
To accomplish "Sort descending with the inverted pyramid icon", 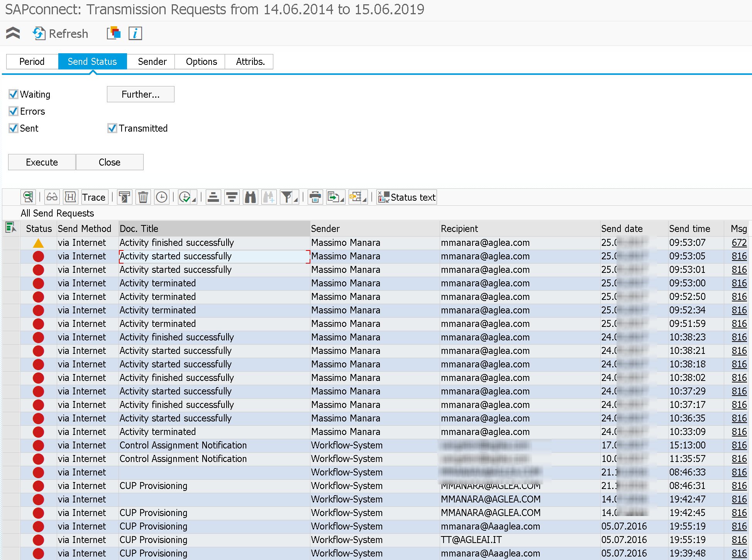I will [x=232, y=197].
